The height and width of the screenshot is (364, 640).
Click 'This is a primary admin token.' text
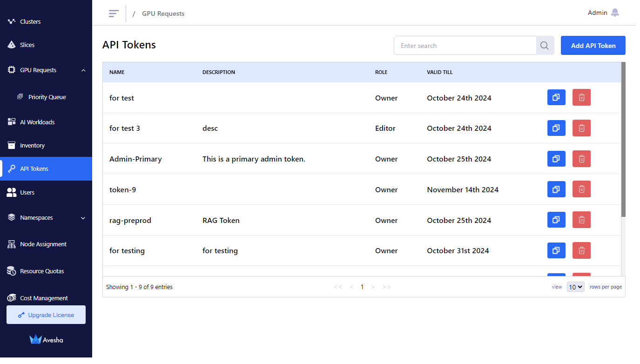(254, 159)
